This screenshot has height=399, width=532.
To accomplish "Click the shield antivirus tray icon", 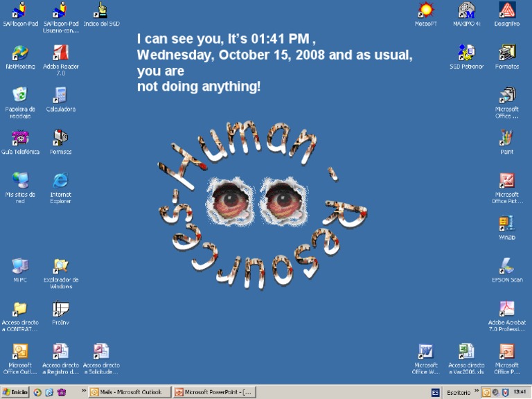I will (505, 393).
